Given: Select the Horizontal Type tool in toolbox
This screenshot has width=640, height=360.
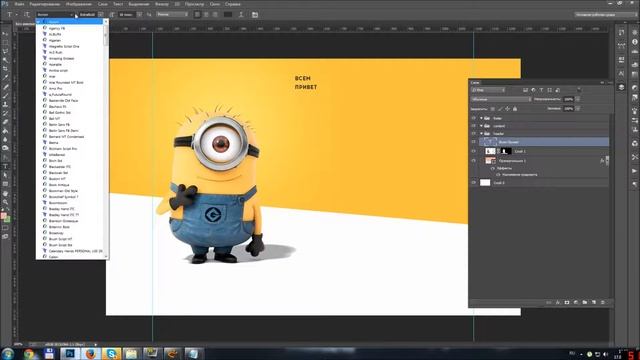Looking at the screenshot, I should pos(5,167).
